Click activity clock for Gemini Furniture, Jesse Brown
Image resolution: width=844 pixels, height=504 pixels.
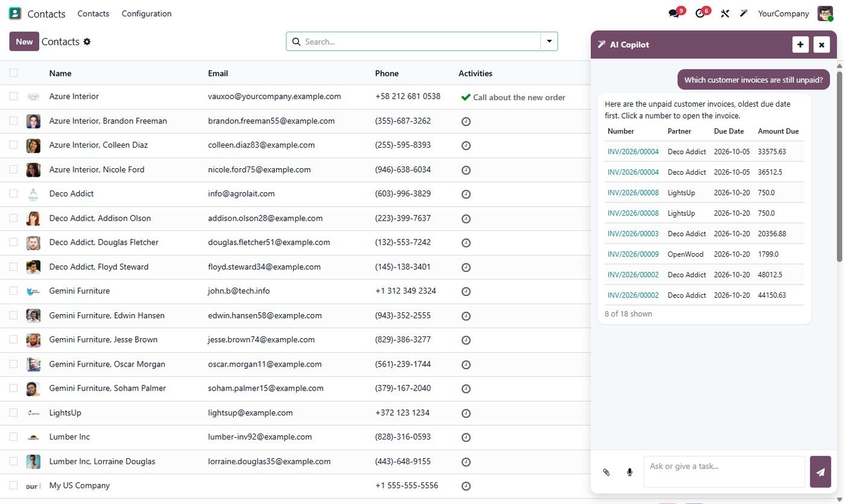click(466, 340)
